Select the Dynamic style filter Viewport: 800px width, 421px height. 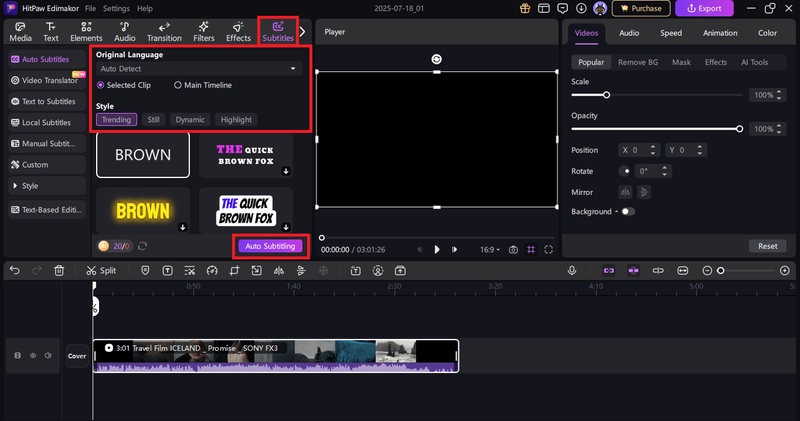tap(190, 119)
